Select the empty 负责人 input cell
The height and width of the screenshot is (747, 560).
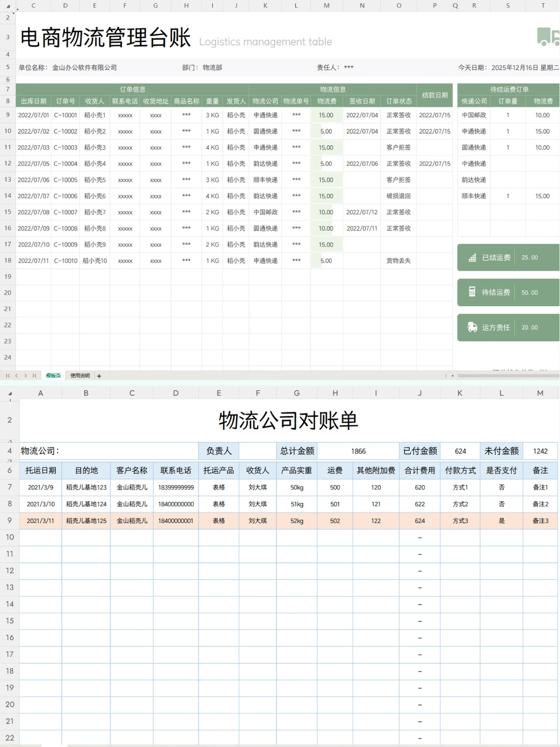[x=258, y=451]
